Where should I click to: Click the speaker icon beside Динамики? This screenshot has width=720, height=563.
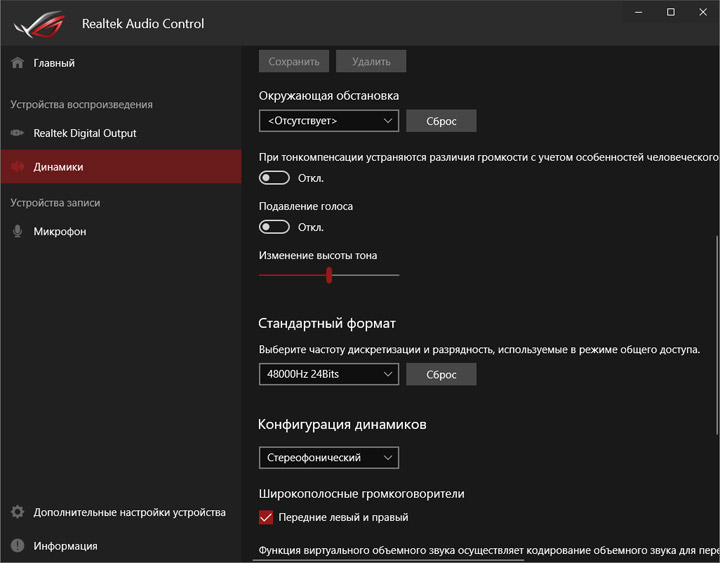click(17, 167)
